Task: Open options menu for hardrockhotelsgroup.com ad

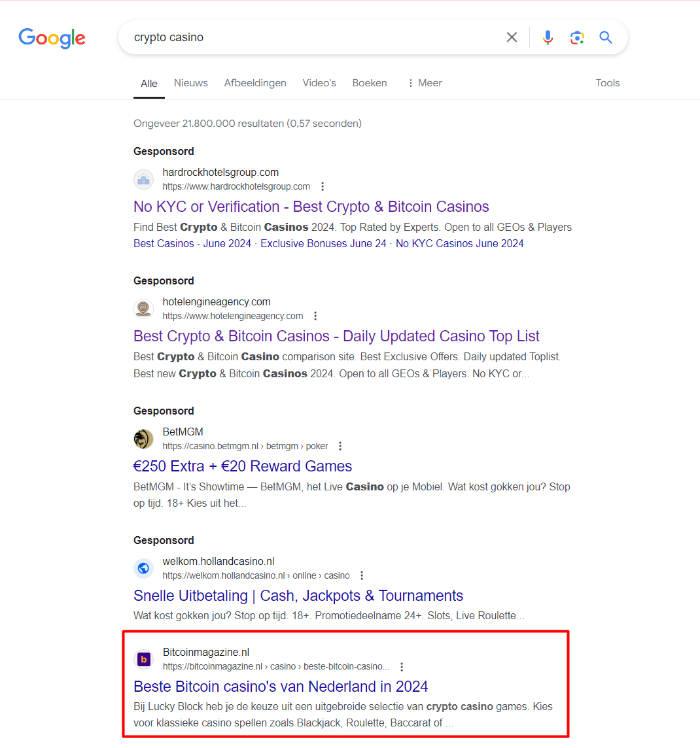Action: (x=323, y=186)
